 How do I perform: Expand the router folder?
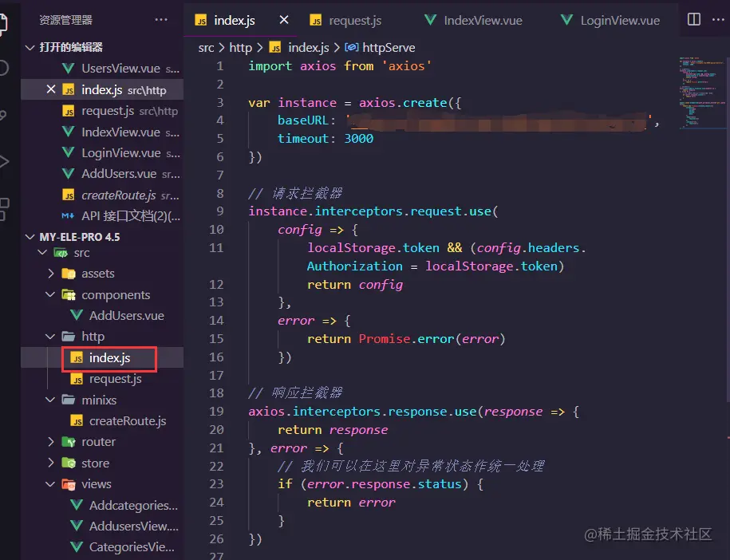point(51,442)
